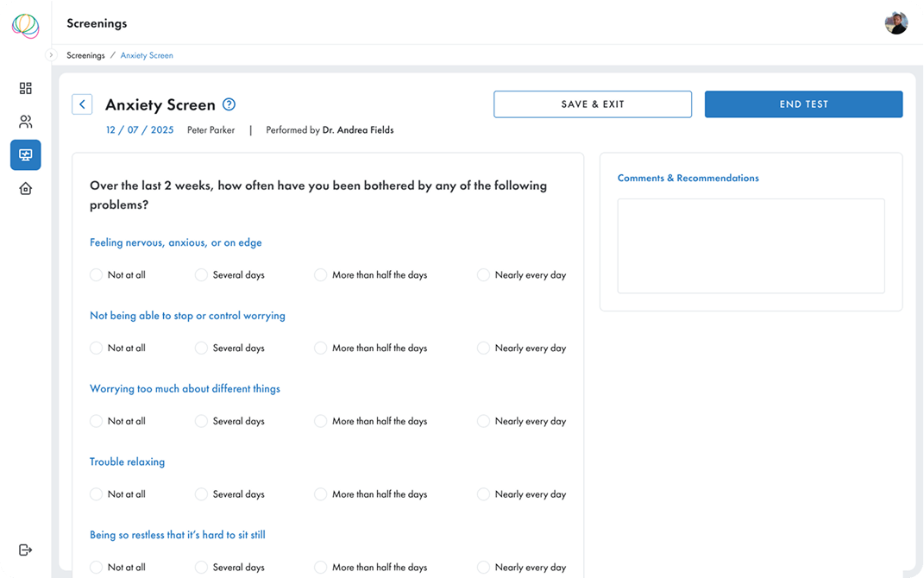Choose Nearly every day for control worrying
924x578 pixels.
483,348
